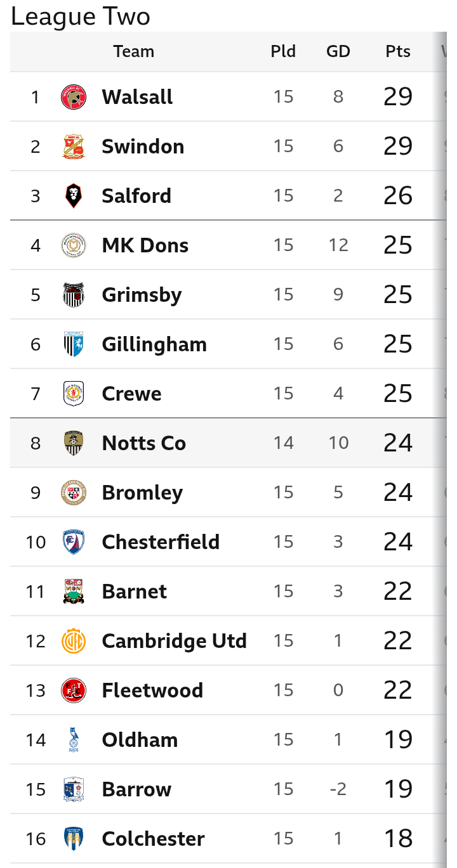The image size is (457, 868).
Task: Click the Gillingham club badge
Action: pos(74,344)
